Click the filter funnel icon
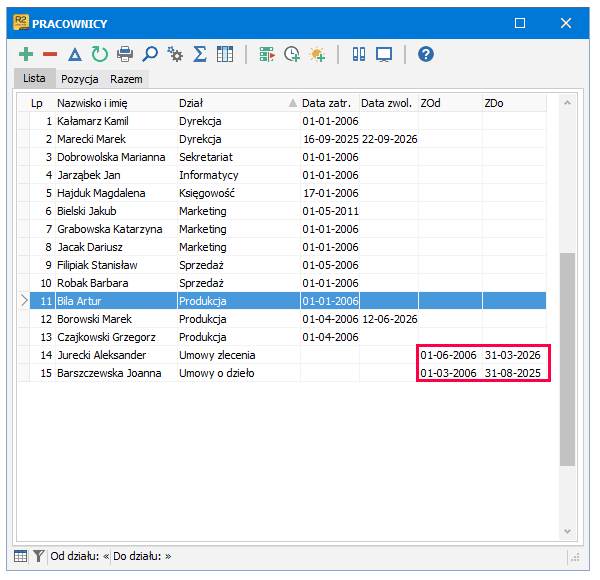The width and height of the screenshot is (600, 580). [38, 556]
